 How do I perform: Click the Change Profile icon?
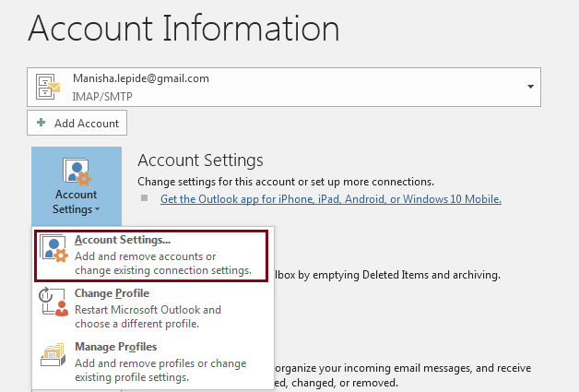pos(53,302)
